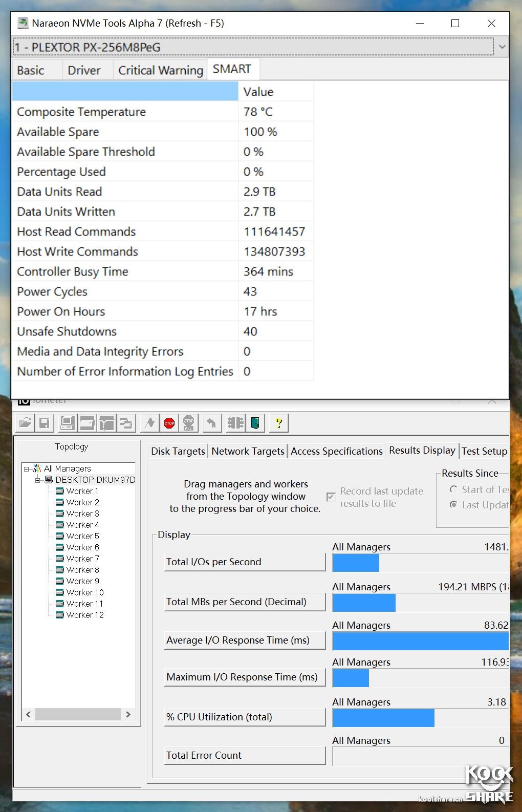Select Worker 7 in Topology tree
Image resolution: width=522 pixels, height=812 pixels.
point(82,559)
